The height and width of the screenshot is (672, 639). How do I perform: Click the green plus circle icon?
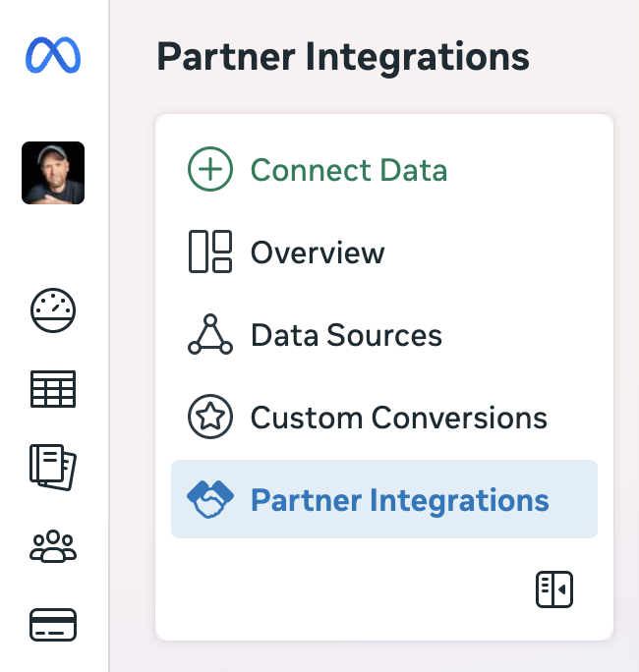(x=210, y=169)
